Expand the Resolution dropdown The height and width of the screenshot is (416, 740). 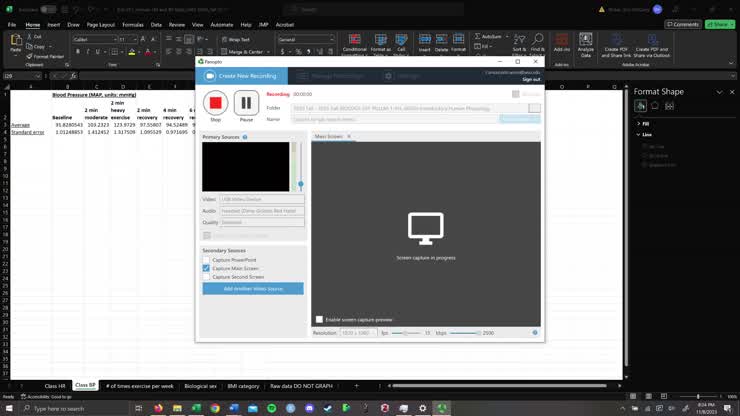click(357, 332)
